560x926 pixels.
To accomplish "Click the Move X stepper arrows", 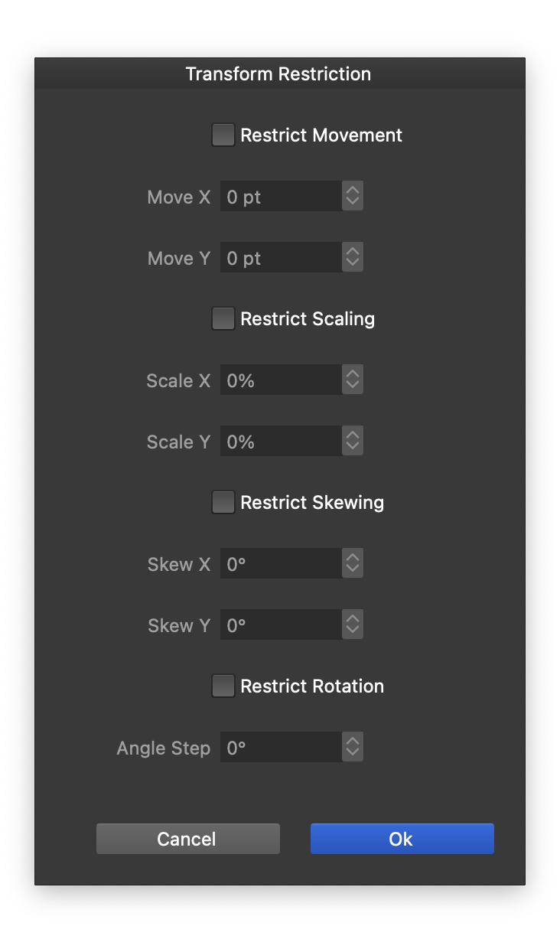I will coord(353,197).
